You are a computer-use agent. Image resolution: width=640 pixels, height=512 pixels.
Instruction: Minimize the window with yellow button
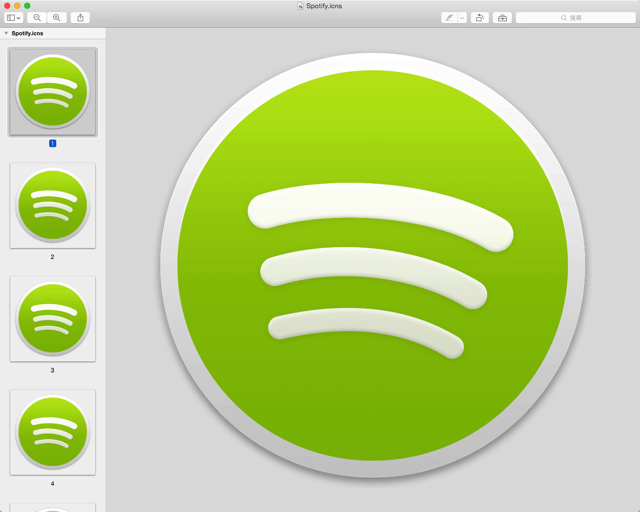point(17,6)
